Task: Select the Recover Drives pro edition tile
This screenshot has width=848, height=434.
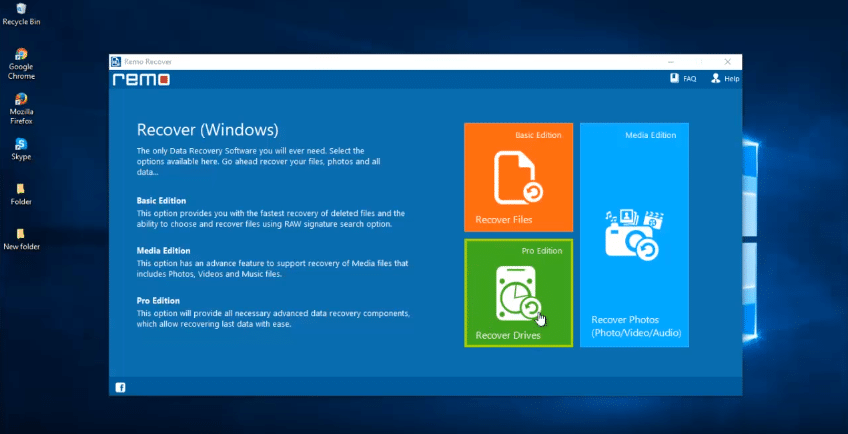Action: (518, 293)
